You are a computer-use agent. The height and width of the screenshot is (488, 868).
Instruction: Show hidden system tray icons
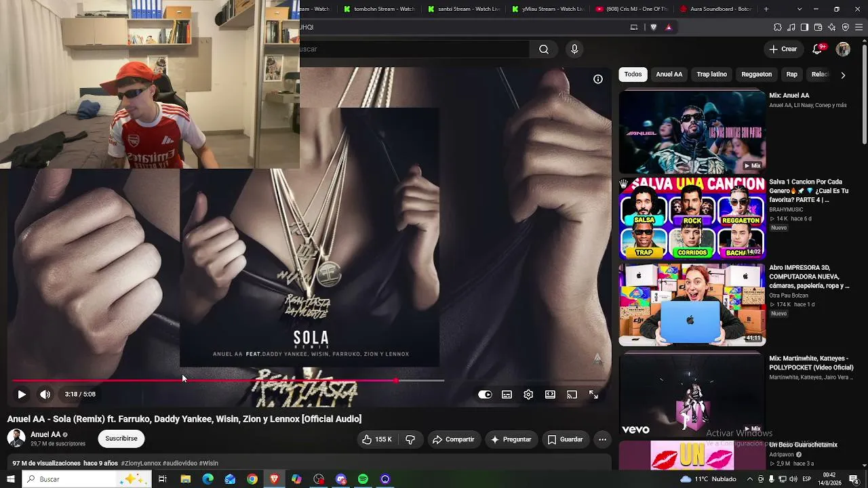tap(751, 479)
